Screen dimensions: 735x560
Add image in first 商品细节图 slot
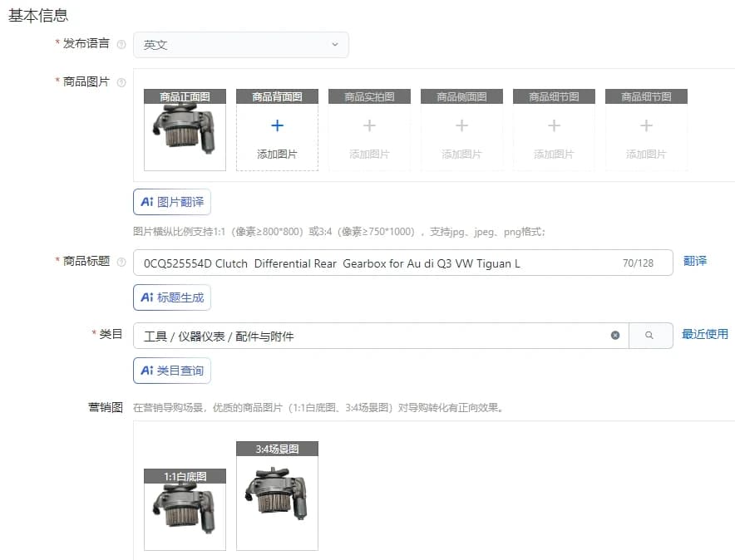click(x=554, y=130)
